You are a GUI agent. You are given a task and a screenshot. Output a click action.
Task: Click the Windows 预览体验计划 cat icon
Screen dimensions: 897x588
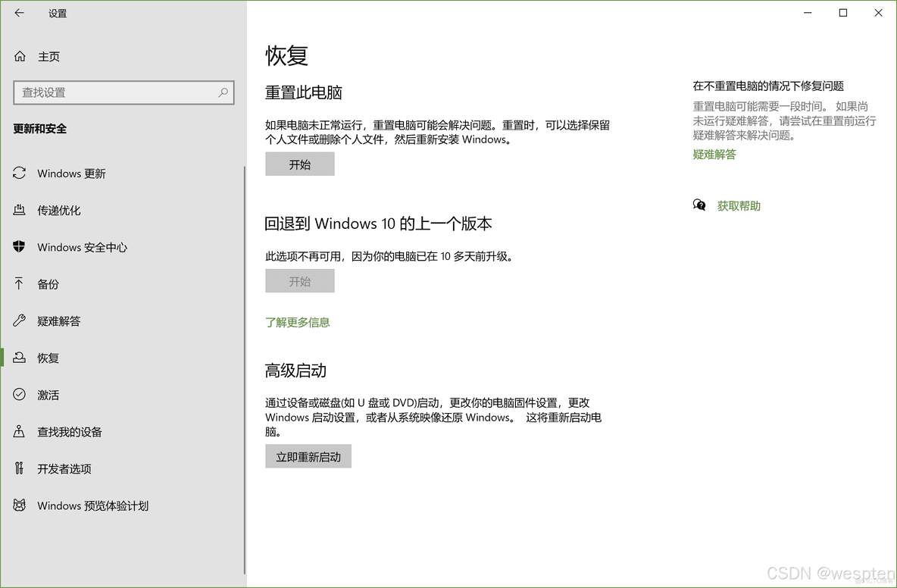point(20,505)
